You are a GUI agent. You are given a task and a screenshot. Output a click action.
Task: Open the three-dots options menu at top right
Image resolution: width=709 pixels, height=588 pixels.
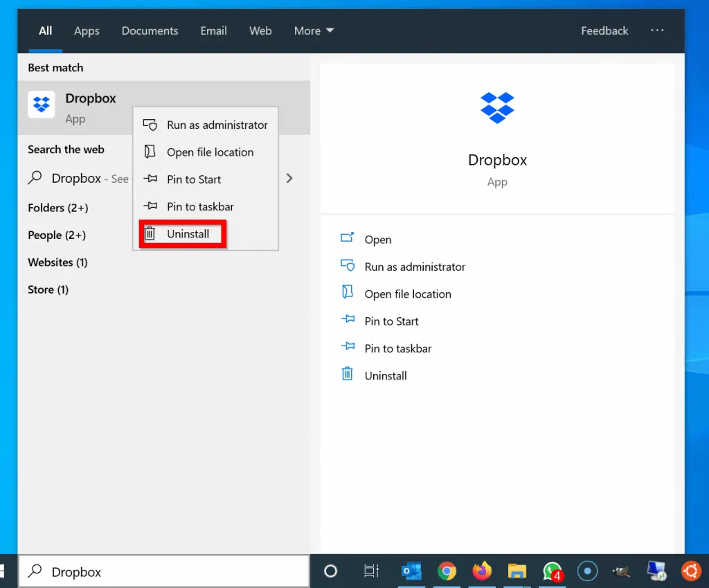657,30
